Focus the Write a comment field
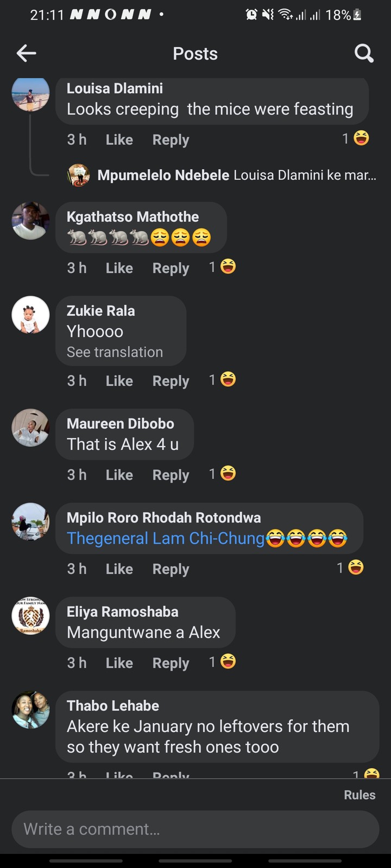The image size is (391, 868). coord(195,829)
